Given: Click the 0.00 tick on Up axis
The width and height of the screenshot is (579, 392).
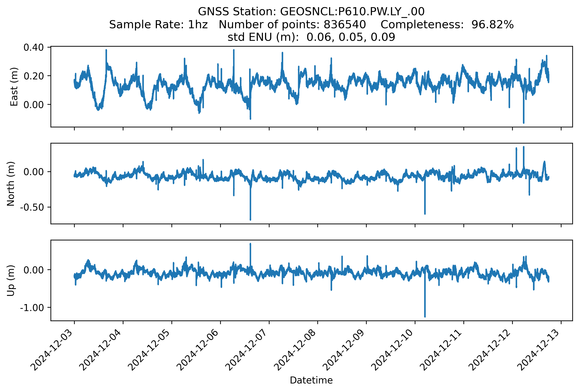Looking at the screenshot, I should pyautogui.click(x=34, y=270).
